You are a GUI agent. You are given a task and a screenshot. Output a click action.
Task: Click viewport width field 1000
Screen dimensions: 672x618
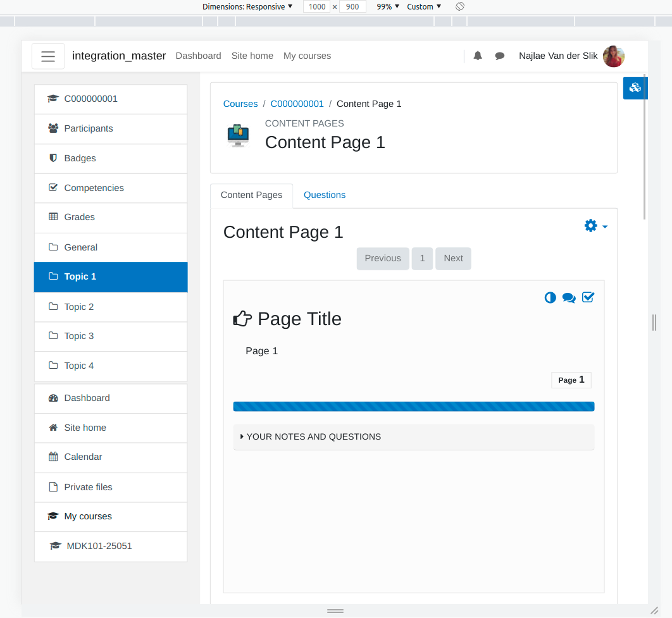(x=317, y=7)
